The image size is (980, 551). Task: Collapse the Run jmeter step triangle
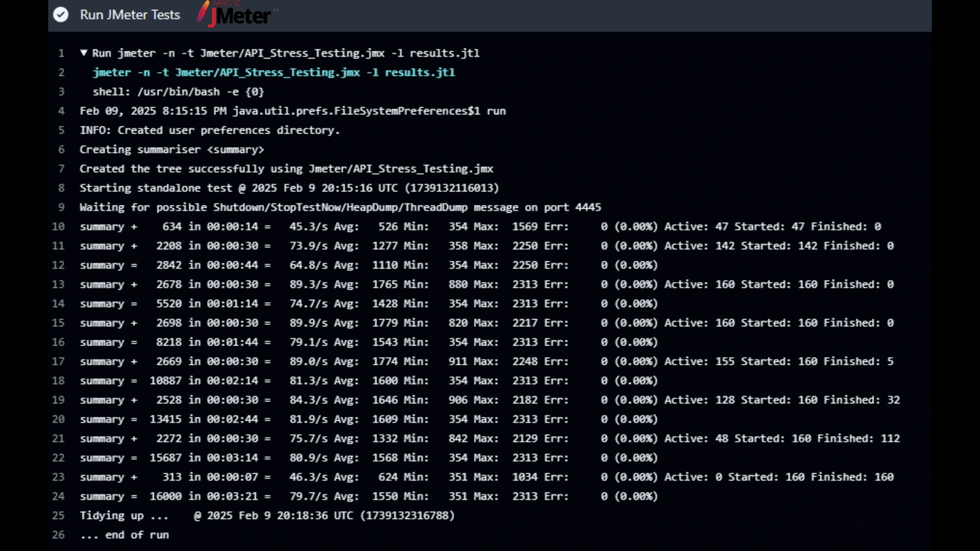click(x=83, y=53)
